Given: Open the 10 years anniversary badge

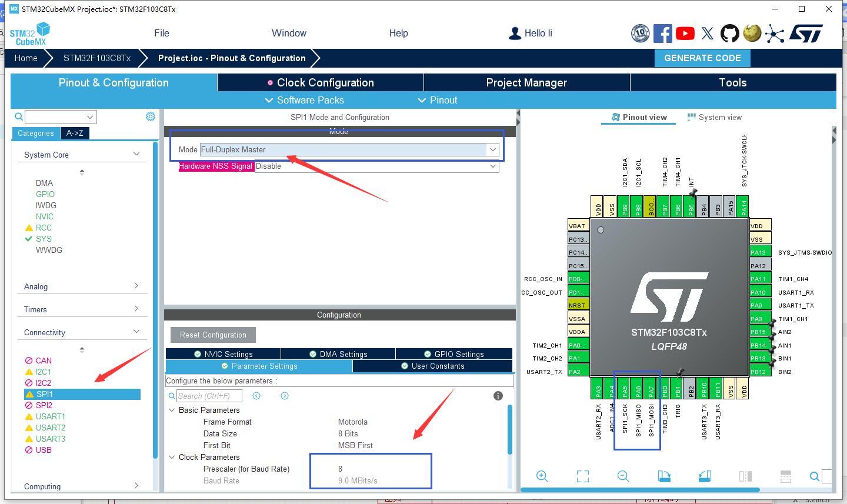Looking at the screenshot, I should click(x=640, y=34).
